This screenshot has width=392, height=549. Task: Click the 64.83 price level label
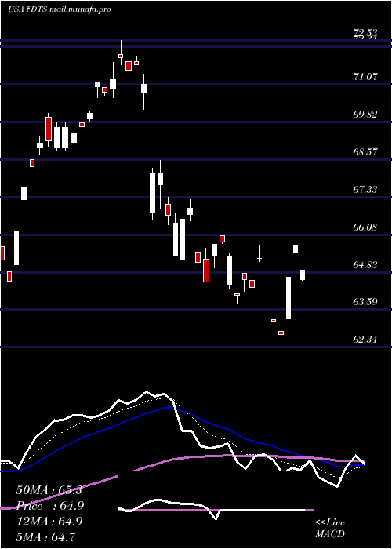[365, 265]
